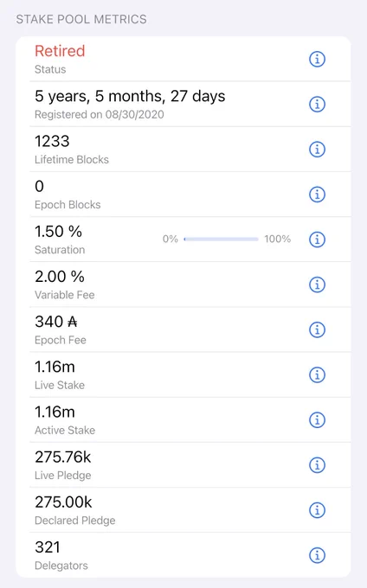367x588 pixels.
Task: Open Epoch Blocks info icon
Action: point(317,195)
